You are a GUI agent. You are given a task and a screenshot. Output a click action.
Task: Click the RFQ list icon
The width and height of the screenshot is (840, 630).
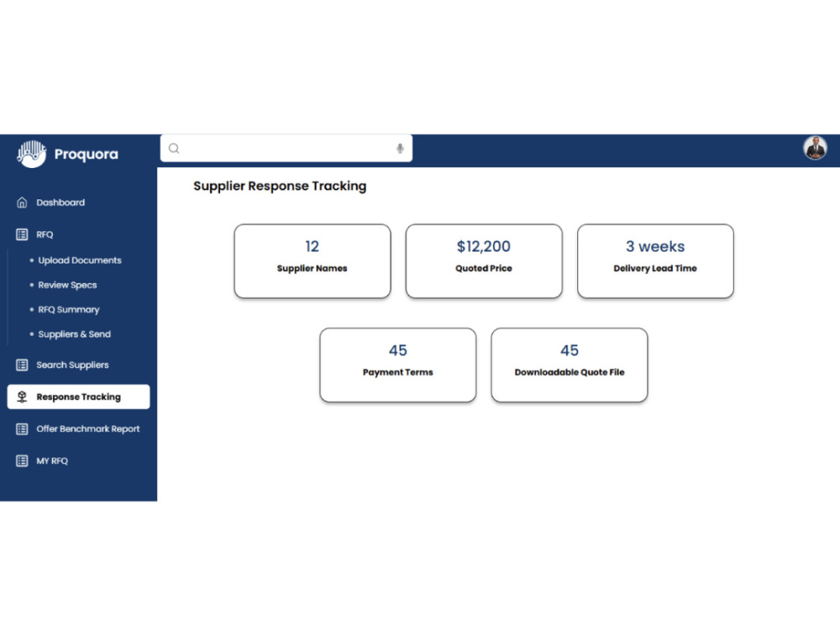pos(22,234)
